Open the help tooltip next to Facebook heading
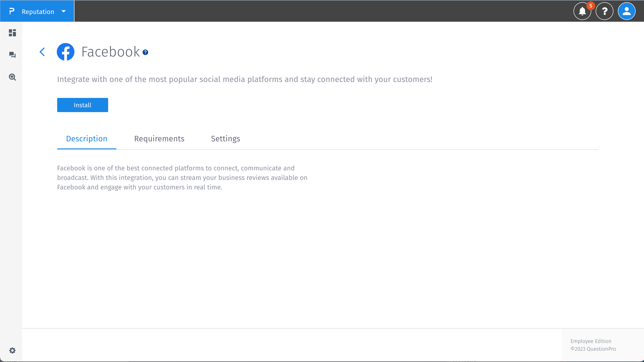The width and height of the screenshot is (644, 362). [145, 52]
